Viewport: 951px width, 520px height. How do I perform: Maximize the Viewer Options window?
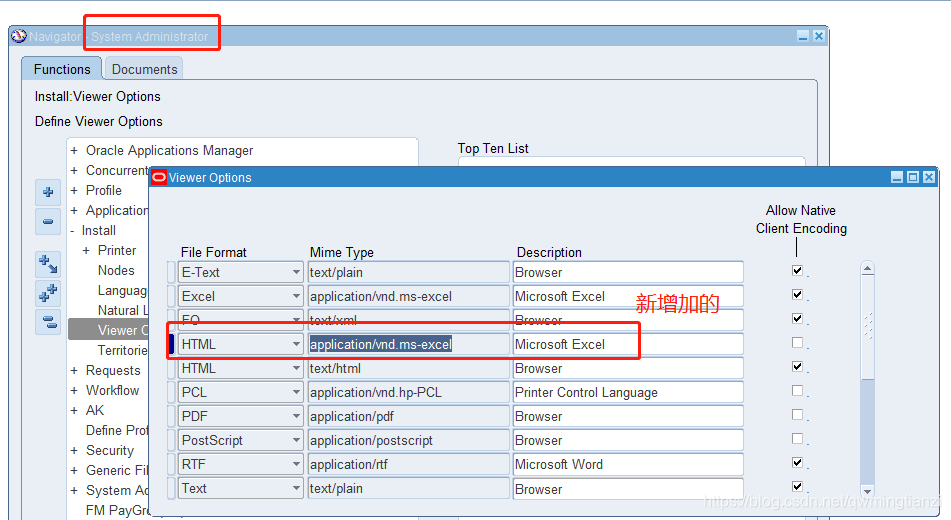pos(913,177)
